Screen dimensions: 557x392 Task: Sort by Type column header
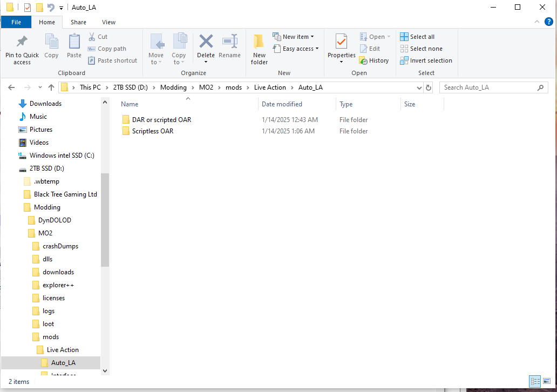368,104
